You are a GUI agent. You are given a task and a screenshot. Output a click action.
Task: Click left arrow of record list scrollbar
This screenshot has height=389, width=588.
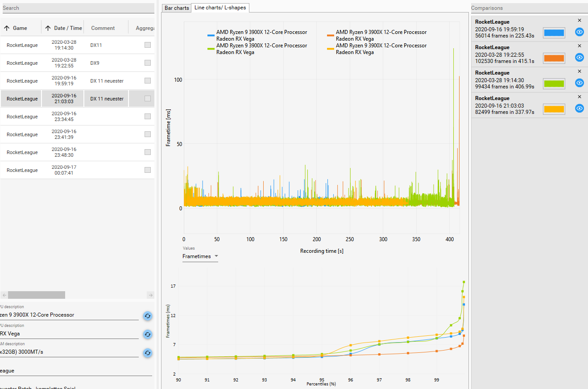pyautogui.click(x=4, y=295)
